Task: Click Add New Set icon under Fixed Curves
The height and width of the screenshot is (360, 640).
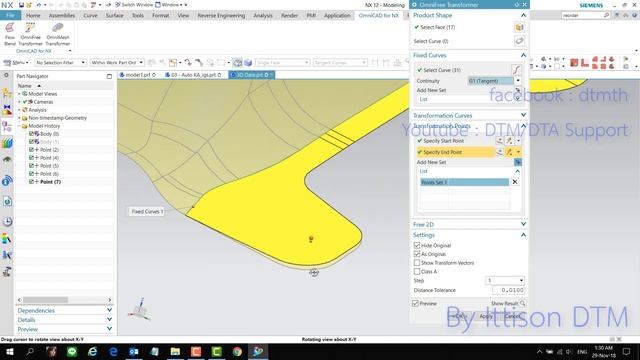Action: tap(518, 90)
